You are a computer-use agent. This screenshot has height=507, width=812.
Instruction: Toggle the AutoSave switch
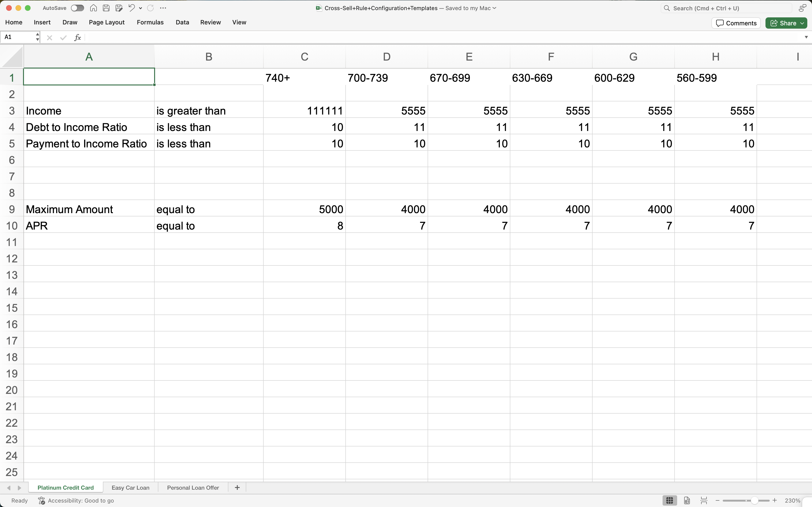click(78, 8)
